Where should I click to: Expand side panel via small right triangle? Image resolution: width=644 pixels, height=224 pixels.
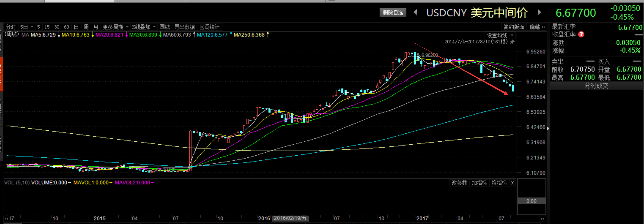548,128
